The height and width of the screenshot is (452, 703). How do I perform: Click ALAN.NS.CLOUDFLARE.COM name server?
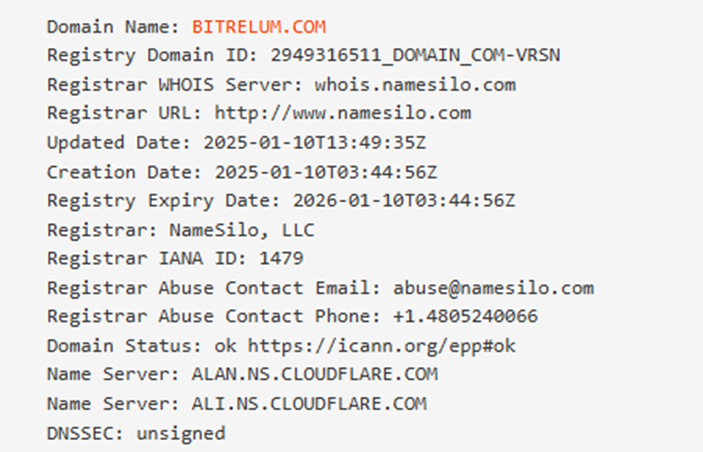tap(315, 374)
